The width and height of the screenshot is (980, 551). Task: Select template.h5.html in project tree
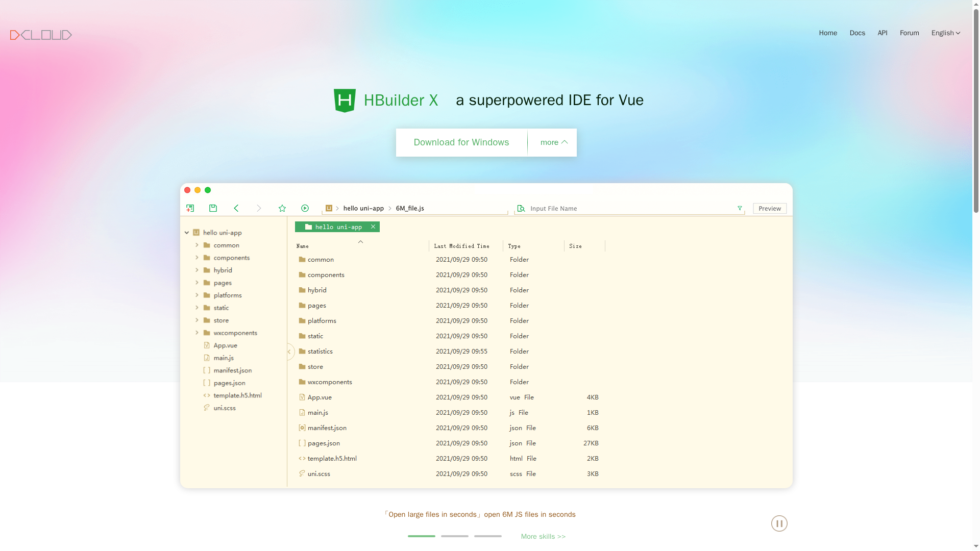click(237, 395)
